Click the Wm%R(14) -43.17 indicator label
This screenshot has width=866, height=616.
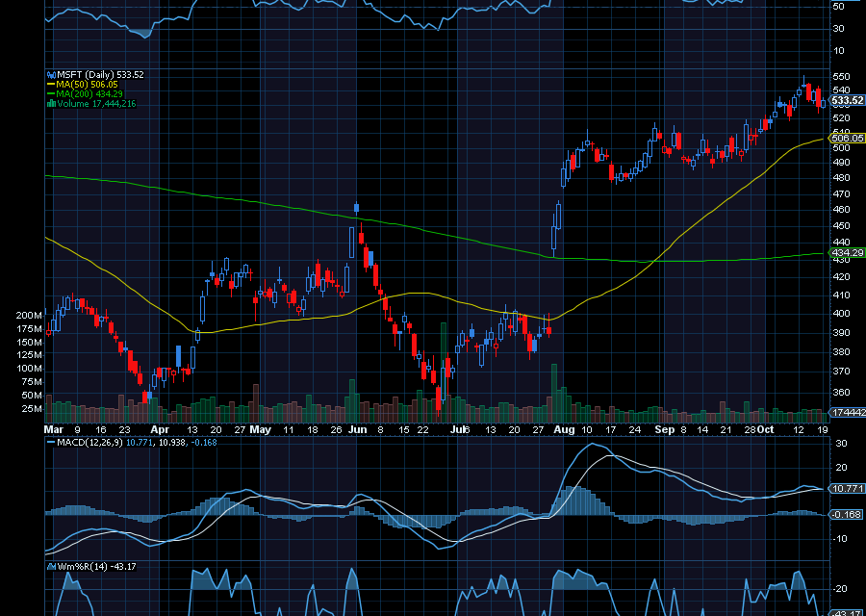(96, 566)
